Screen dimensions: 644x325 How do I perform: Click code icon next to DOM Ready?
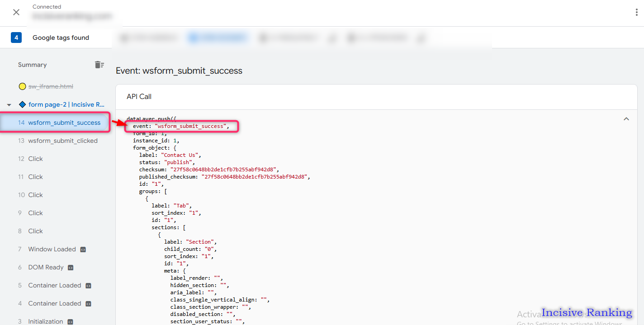71,268
